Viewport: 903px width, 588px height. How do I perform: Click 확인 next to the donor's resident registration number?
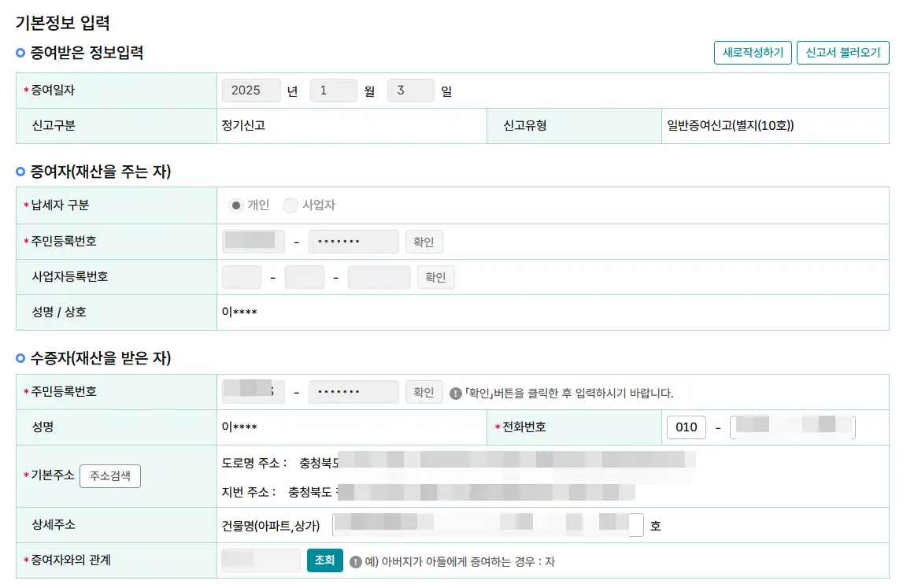click(x=424, y=241)
